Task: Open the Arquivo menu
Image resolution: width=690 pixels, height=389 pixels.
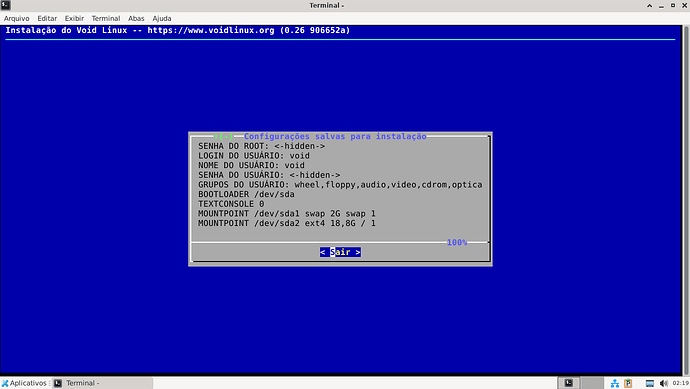Action: tap(17, 18)
